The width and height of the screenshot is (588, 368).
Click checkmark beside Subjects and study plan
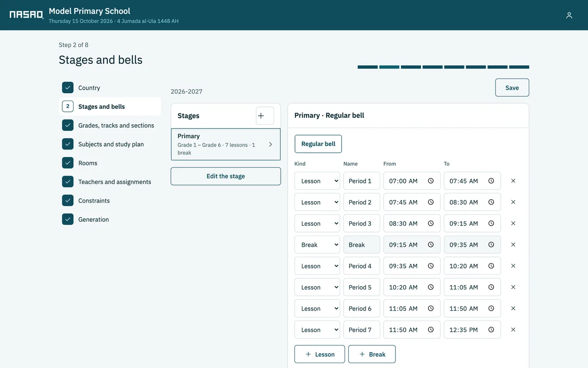68,144
